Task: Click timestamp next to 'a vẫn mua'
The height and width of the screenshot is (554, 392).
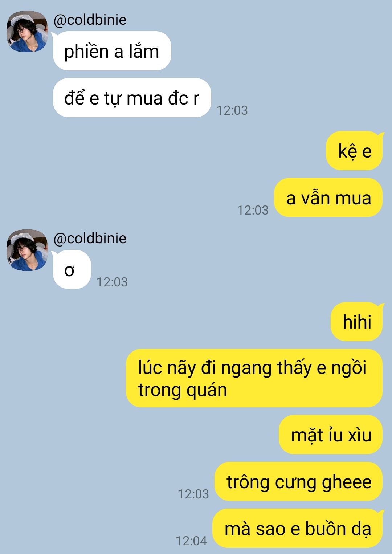Action: coord(253,210)
